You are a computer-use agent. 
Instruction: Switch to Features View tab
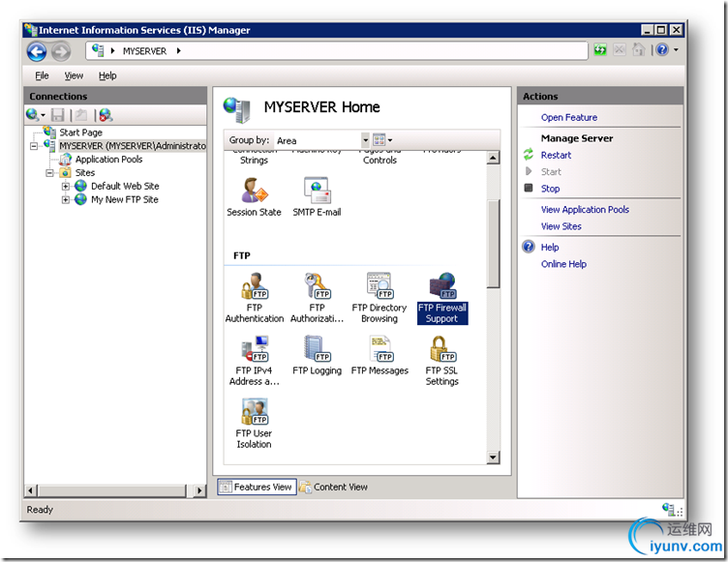coord(257,487)
